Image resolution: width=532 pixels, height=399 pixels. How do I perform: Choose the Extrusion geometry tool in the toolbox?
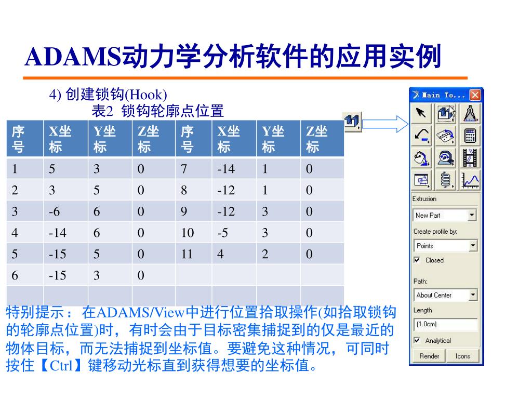coord(445,113)
